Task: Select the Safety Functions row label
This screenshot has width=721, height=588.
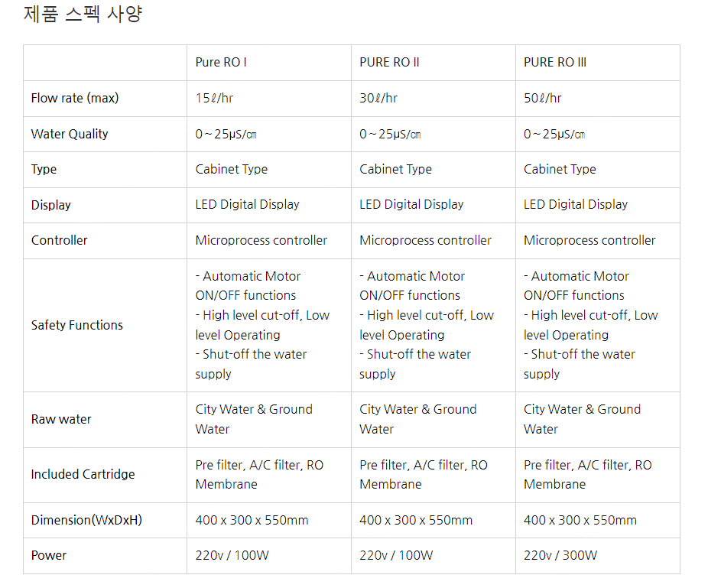Action: pyautogui.click(x=77, y=325)
